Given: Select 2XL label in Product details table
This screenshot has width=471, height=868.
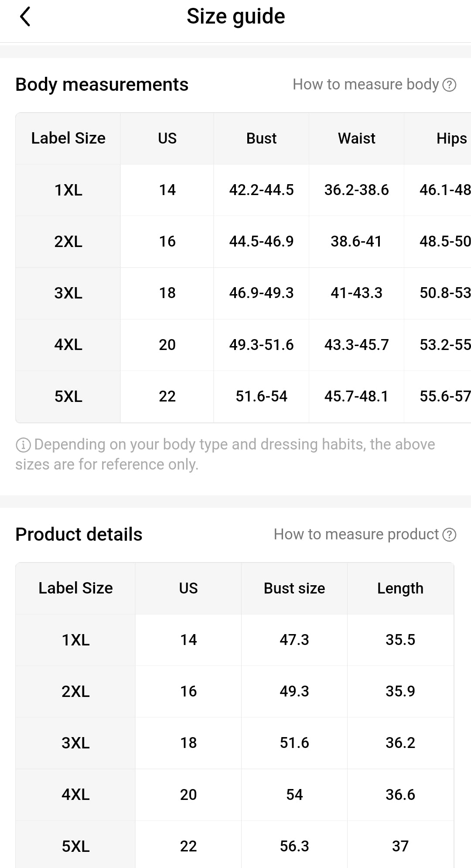Looking at the screenshot, I should 75,692.
